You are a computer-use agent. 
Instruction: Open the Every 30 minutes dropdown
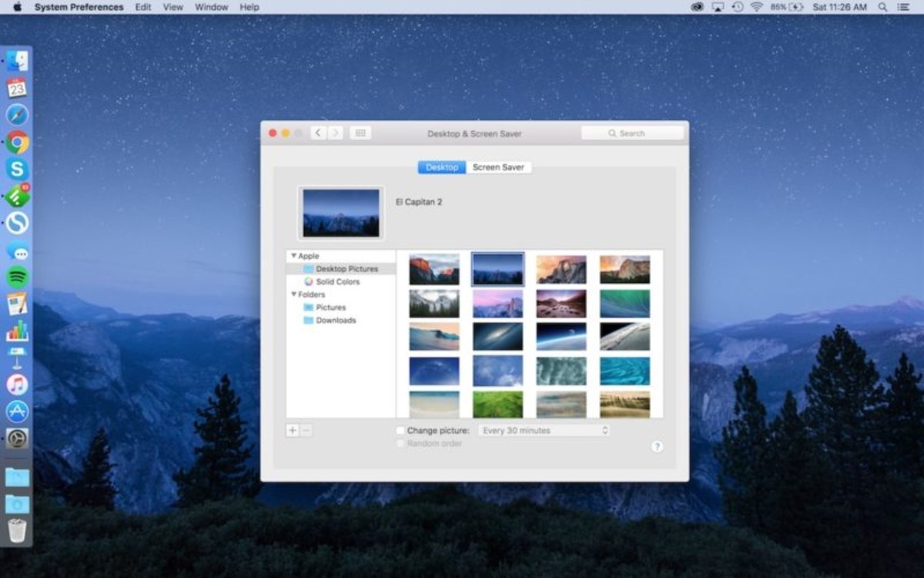544,431
